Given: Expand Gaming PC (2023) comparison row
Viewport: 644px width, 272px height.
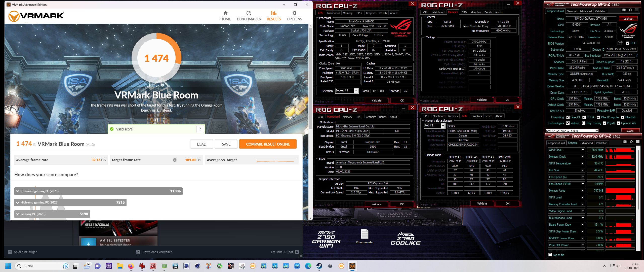Looking at the screenshot, I should (18, 214).
